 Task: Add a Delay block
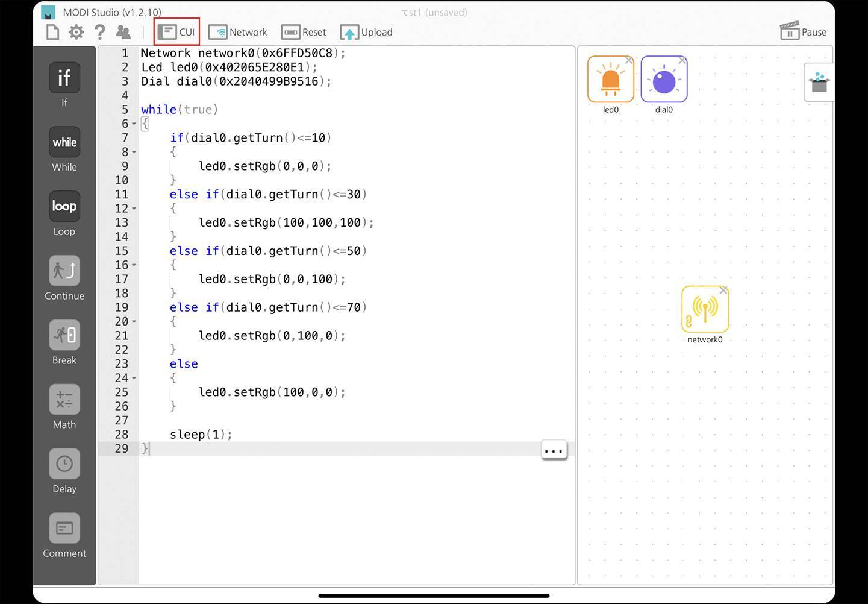64,464
